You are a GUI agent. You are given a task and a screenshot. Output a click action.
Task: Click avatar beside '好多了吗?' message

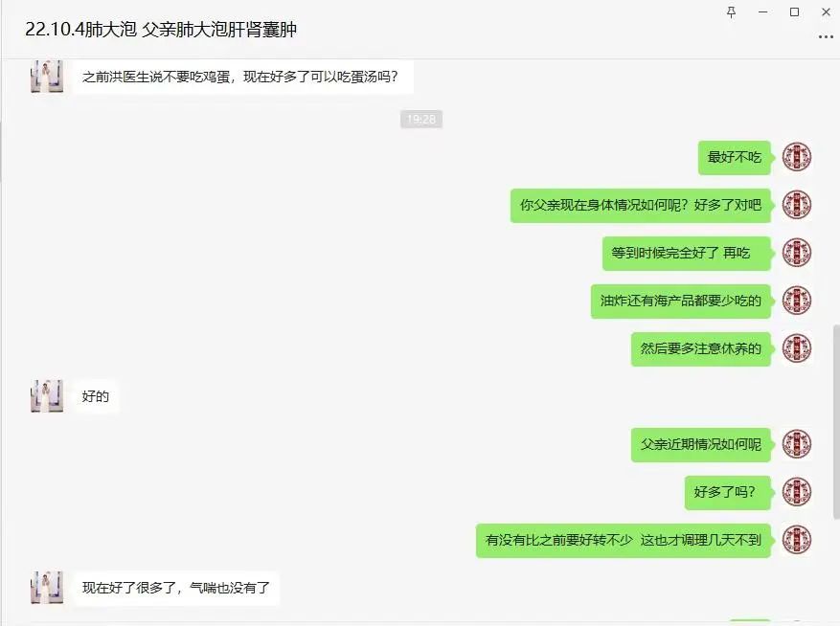(x=797, y=492)
